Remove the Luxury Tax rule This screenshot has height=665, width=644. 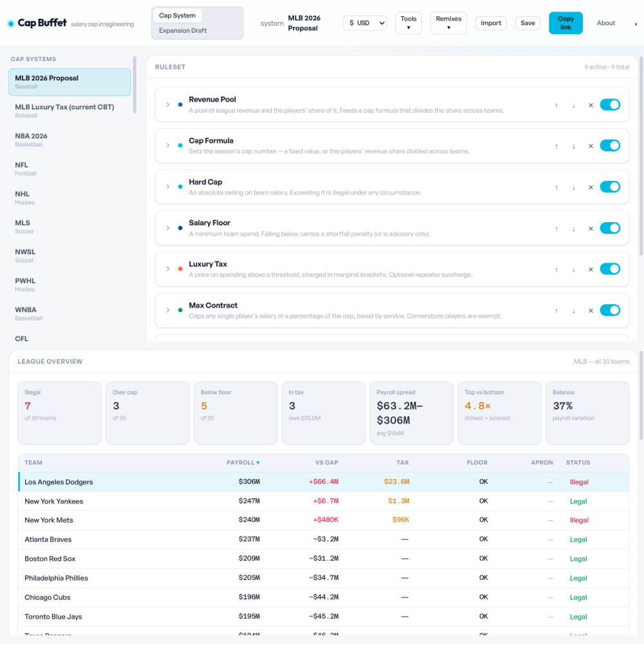tap(591, 269)
